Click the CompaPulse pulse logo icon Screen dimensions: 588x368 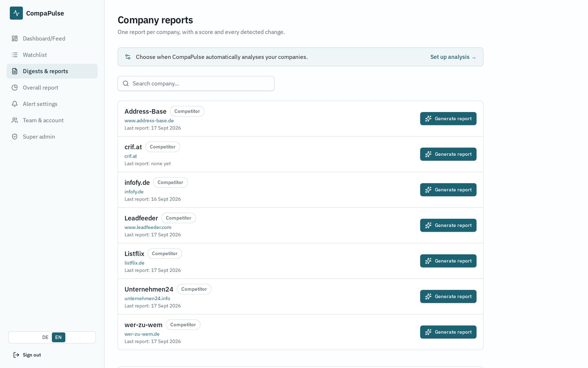click(16, 13)
